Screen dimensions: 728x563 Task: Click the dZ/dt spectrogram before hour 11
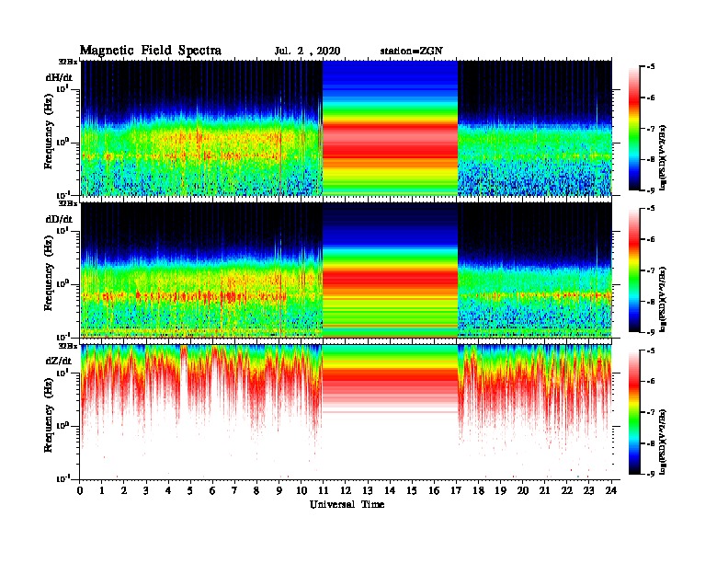(201, 411)
